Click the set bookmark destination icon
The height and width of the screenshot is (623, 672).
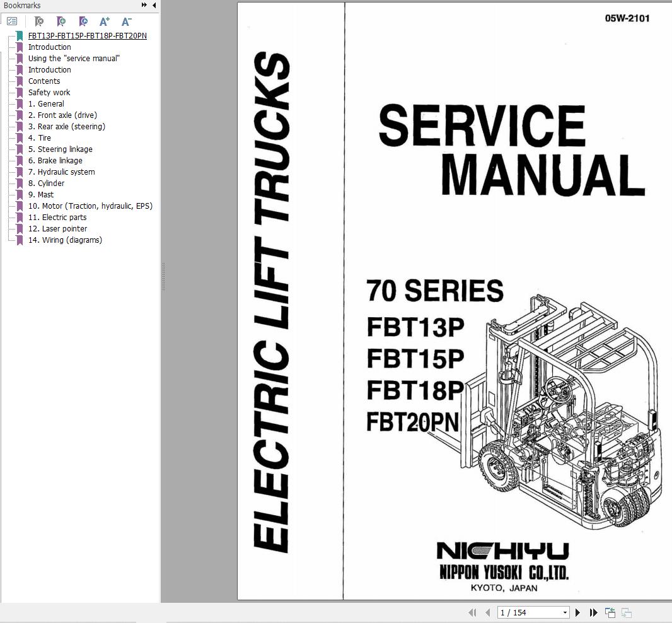[83, 21]
